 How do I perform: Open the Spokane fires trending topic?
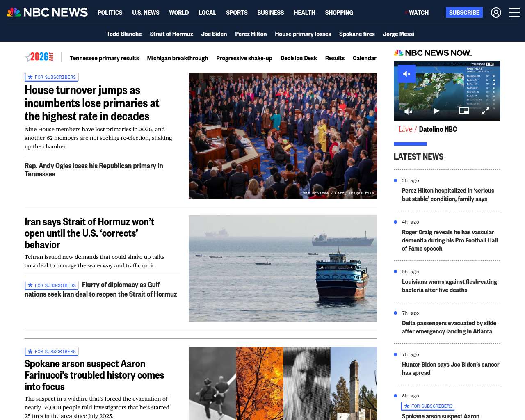[x=357, y=34]
